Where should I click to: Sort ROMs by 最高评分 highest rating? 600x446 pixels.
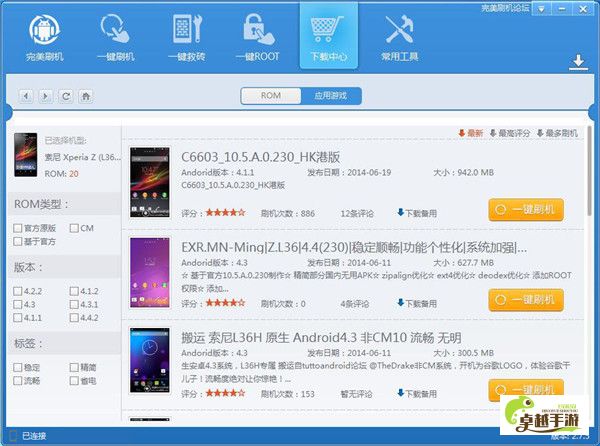click(510, 133)
